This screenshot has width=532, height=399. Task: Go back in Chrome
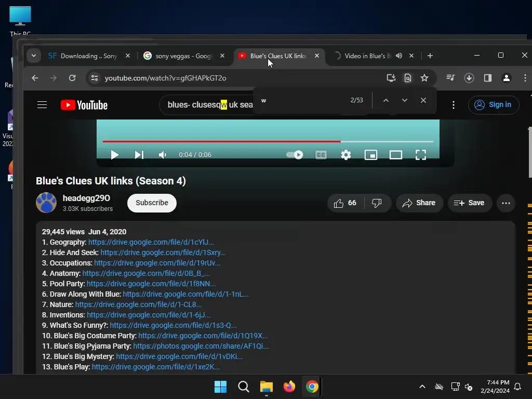point(35,78)
